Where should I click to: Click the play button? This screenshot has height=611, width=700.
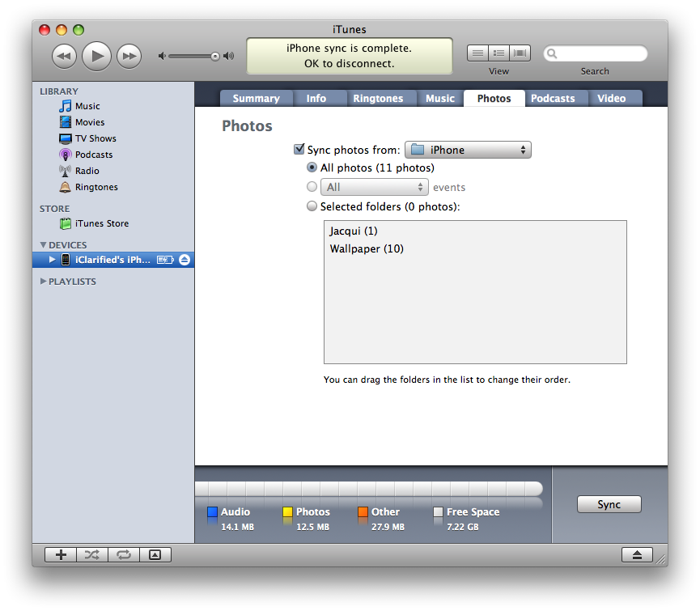point(97,56)
